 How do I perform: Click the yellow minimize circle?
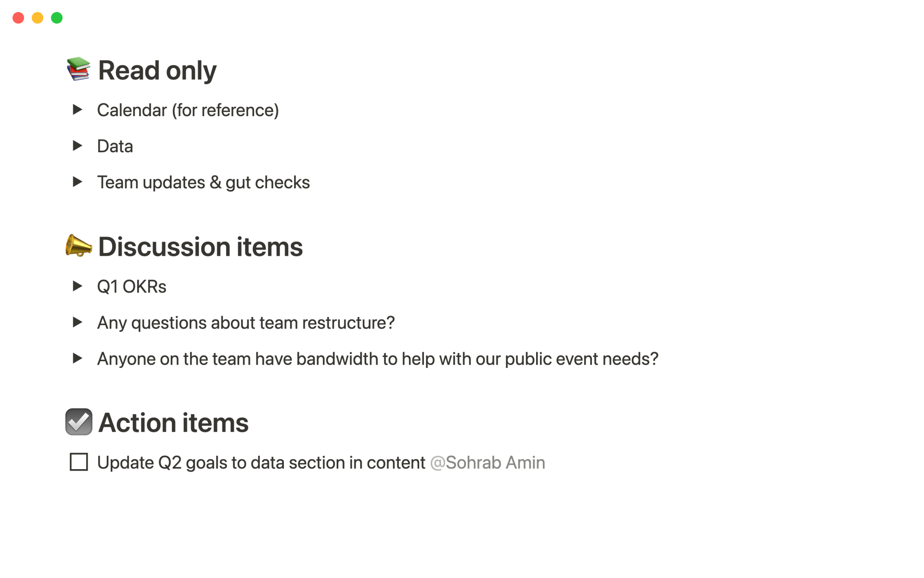[x=38, y=17]
